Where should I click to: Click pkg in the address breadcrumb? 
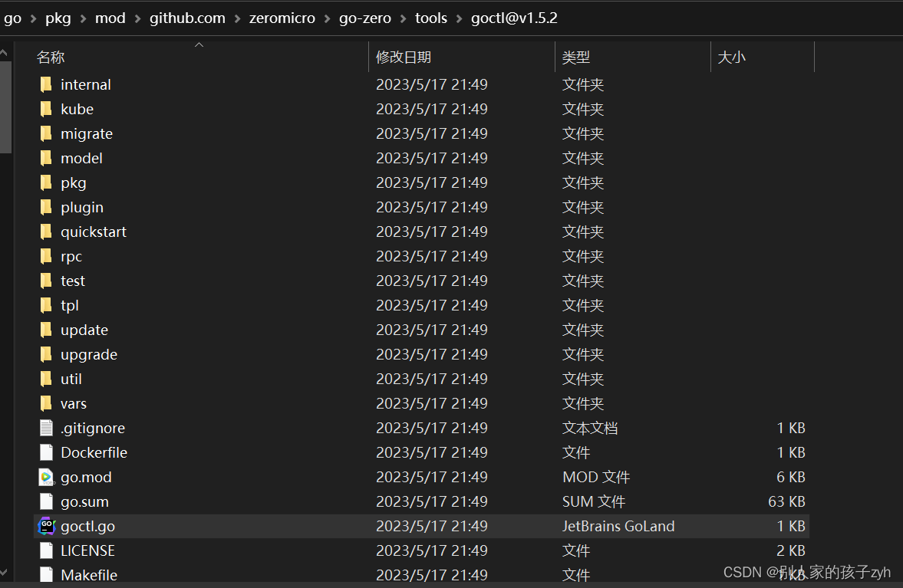point(58,18)
